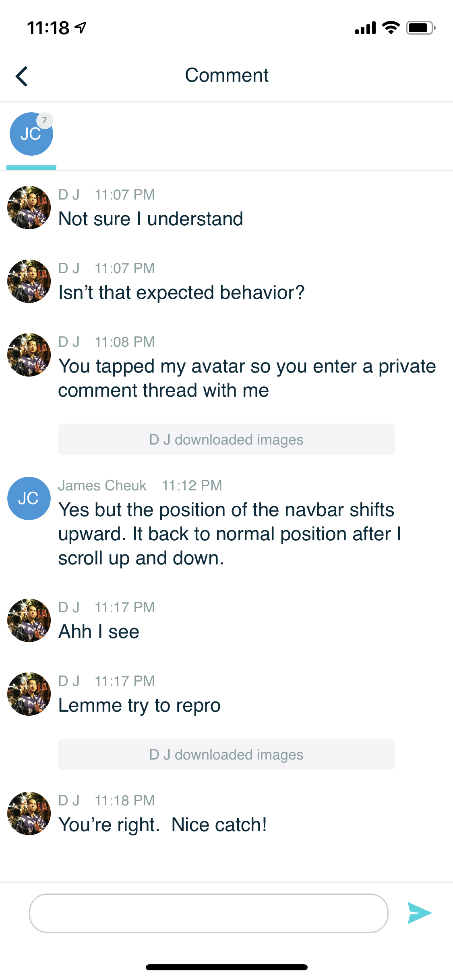Tap D J avatar beside 'Lemme try to repro'
This screenshot has height=980, width=453.
tap(29, 694)
